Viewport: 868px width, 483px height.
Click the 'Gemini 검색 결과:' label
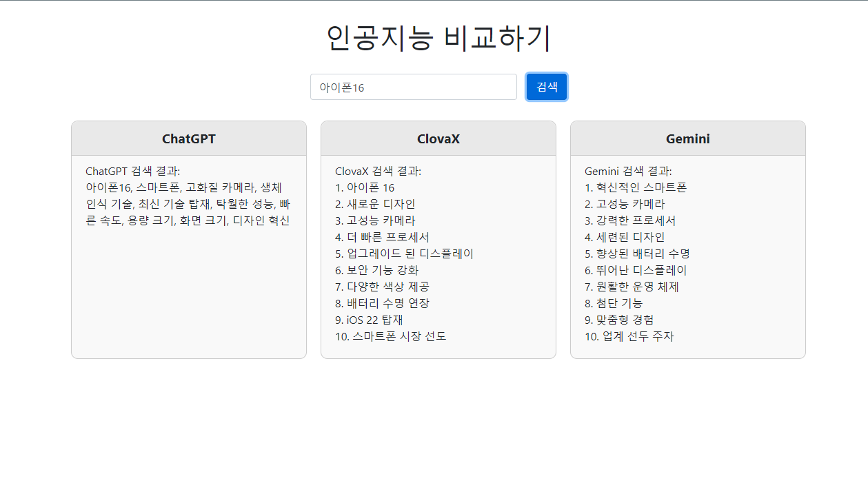pyautogui.click(x=628, y=171)
